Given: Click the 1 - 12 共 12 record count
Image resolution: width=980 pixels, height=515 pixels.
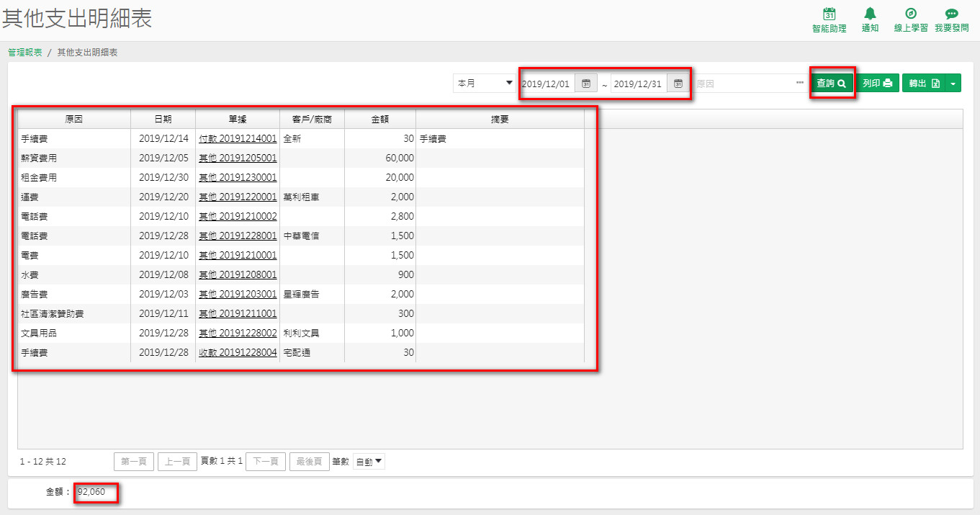Looking at the screenshot, I should point(42,462).
